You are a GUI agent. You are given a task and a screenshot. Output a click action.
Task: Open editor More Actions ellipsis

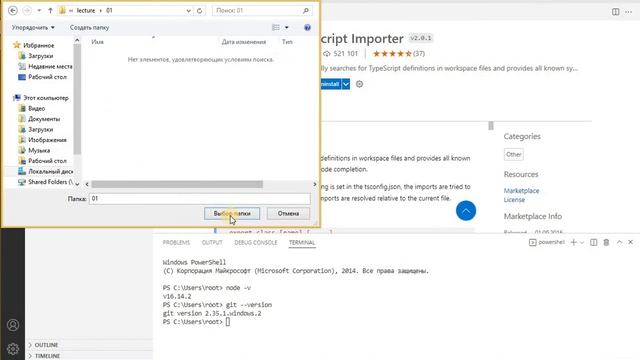[x=629, y=12]
